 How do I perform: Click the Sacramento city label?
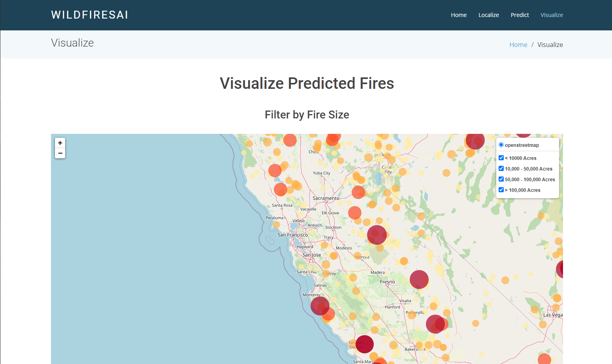[326, 198]
